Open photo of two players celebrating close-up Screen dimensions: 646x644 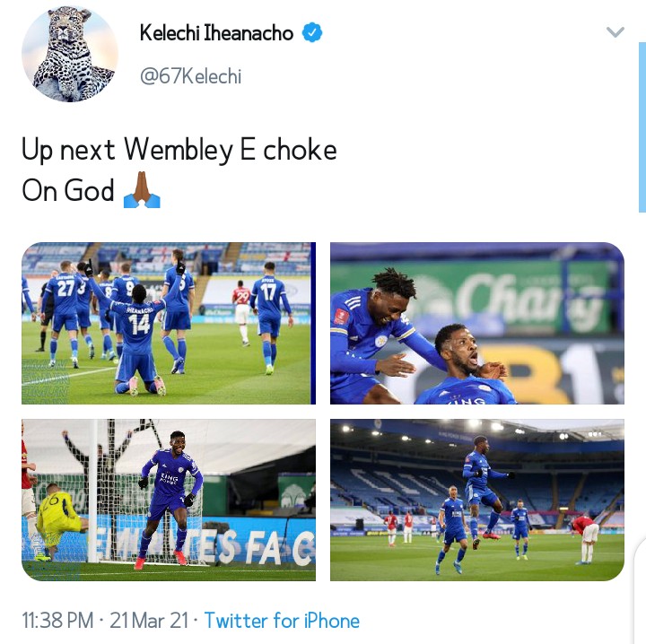[477, 323]
